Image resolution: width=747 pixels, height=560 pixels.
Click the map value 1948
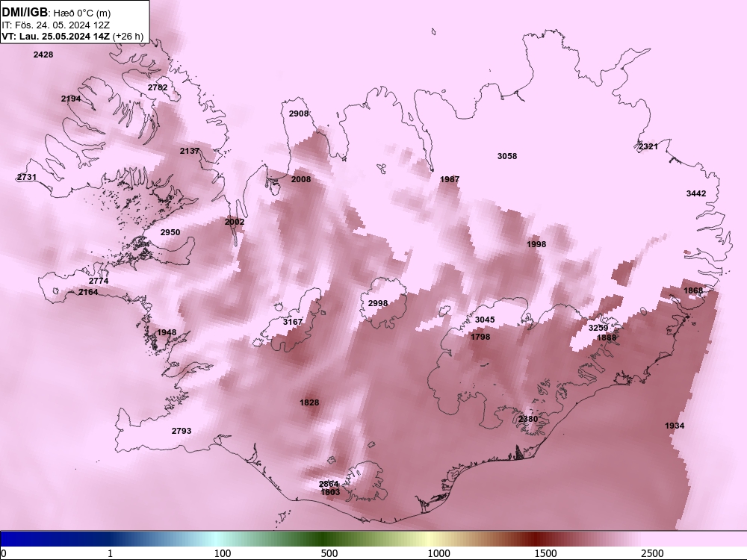click(167, 333)
